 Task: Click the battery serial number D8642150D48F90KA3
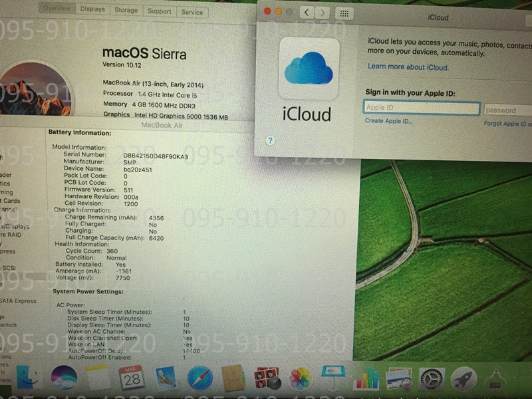[x=156, y=156]
